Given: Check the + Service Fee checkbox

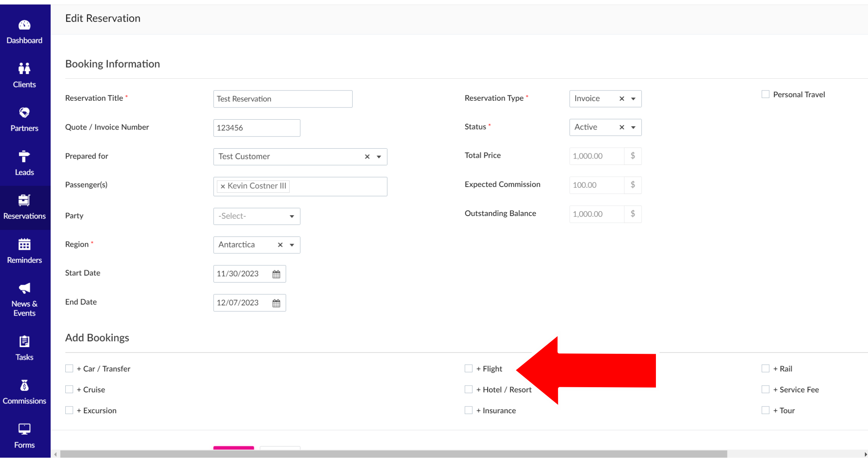Looking at the screenshot, I should (x=765, y=390).
